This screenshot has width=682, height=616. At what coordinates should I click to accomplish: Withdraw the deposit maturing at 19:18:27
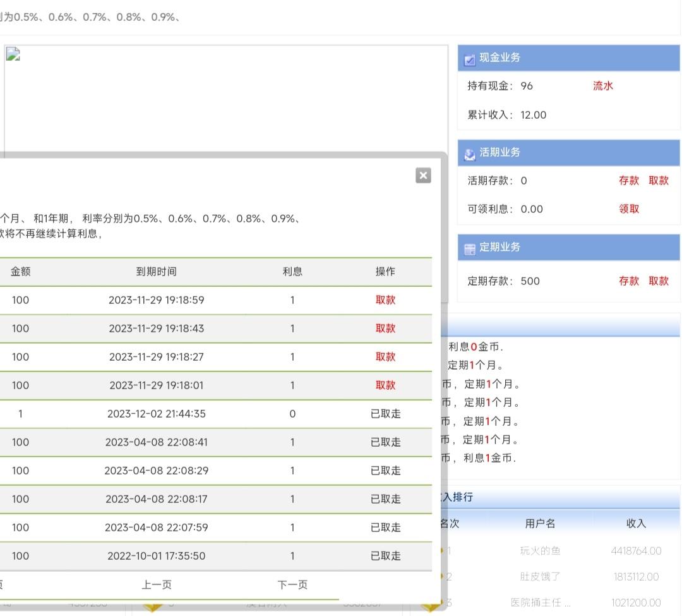(385, 357)
